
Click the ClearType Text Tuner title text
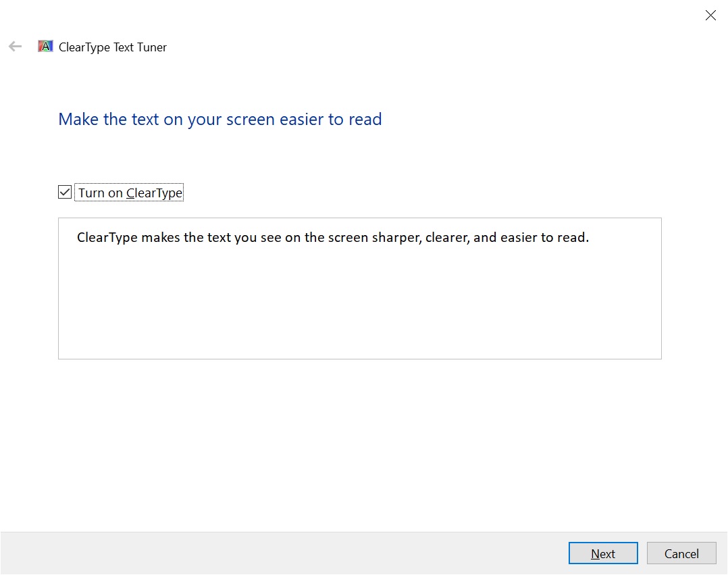click(112, 47)
